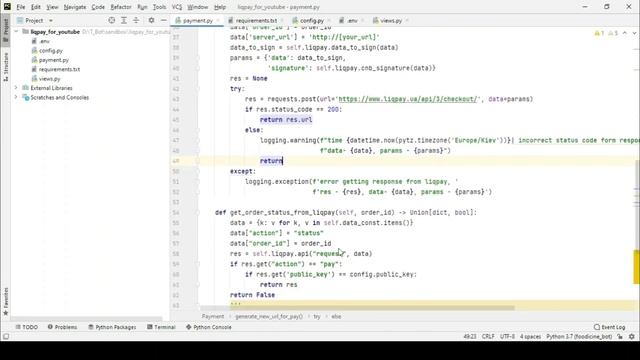Toggle tool window bars icon bottom-left

[x=6, y=337]
